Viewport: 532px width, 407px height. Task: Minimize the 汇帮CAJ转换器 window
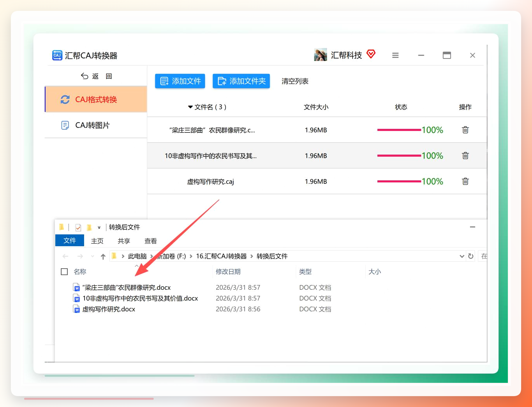coord(421,55)
